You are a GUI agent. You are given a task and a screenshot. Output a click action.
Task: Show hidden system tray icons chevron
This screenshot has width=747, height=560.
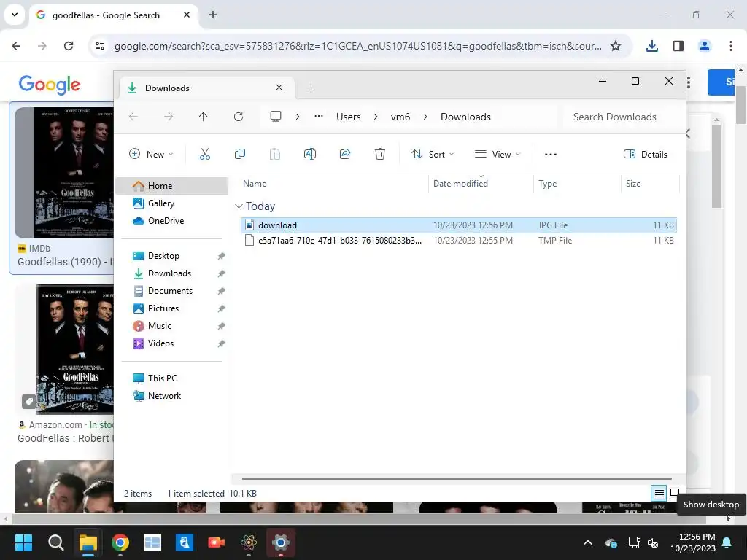pos(588,542)
